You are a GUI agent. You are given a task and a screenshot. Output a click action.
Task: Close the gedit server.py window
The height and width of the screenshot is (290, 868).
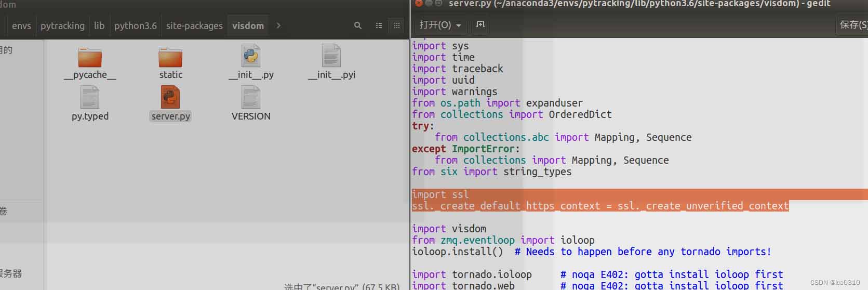[x=419, y=3]
